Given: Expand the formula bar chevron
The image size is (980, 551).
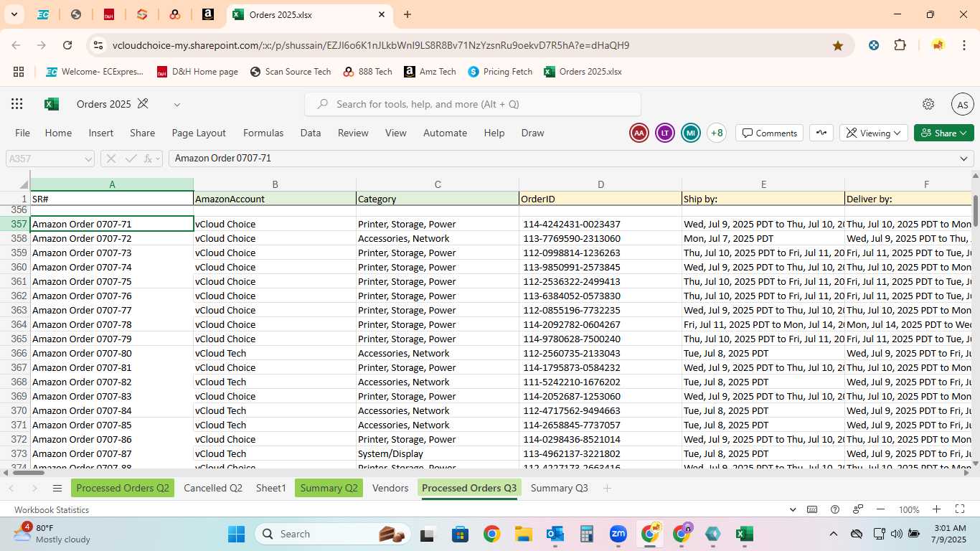Looking at the screenshot, I should 963,159.
